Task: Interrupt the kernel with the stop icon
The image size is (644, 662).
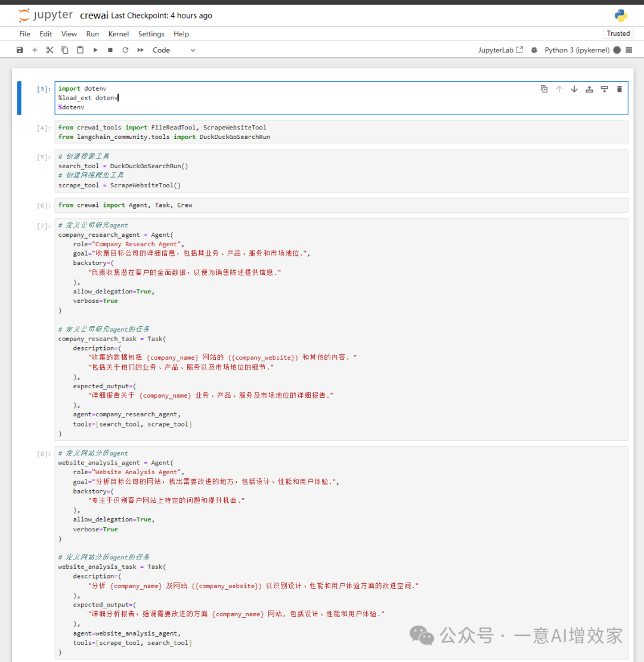Action: click(110, 50)
